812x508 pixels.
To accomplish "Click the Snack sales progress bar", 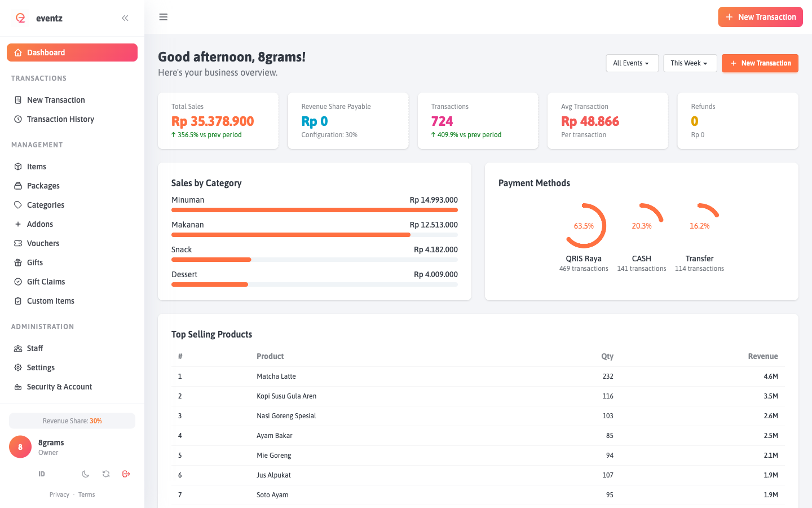I will tap(315, 260).
